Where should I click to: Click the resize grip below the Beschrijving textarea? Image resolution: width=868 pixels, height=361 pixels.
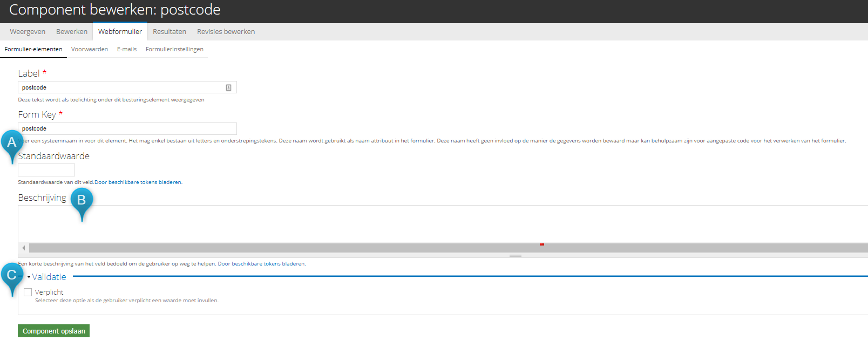pyautogui.click(x=515, y=256)
